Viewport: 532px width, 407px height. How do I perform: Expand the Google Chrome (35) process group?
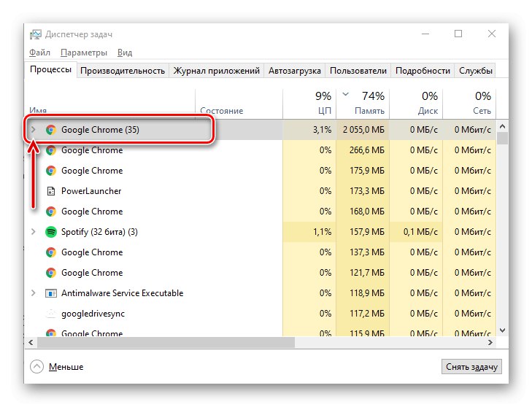(x=32, y=130)
